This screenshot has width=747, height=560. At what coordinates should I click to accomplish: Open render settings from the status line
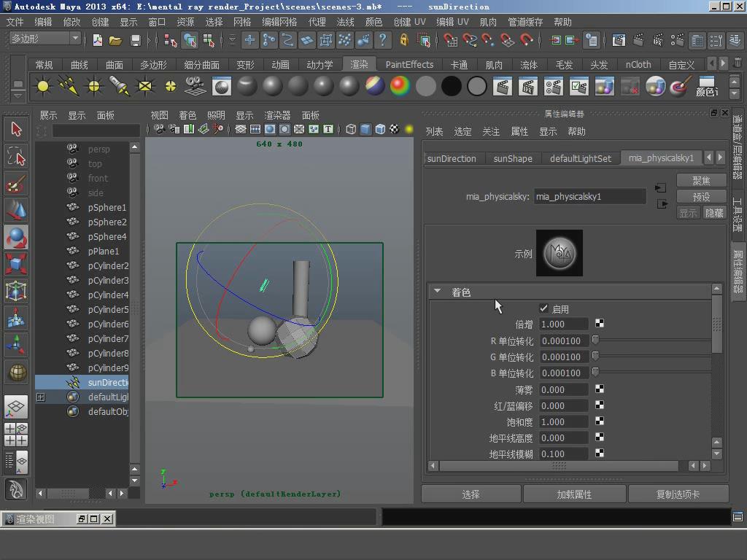(677, 41)
